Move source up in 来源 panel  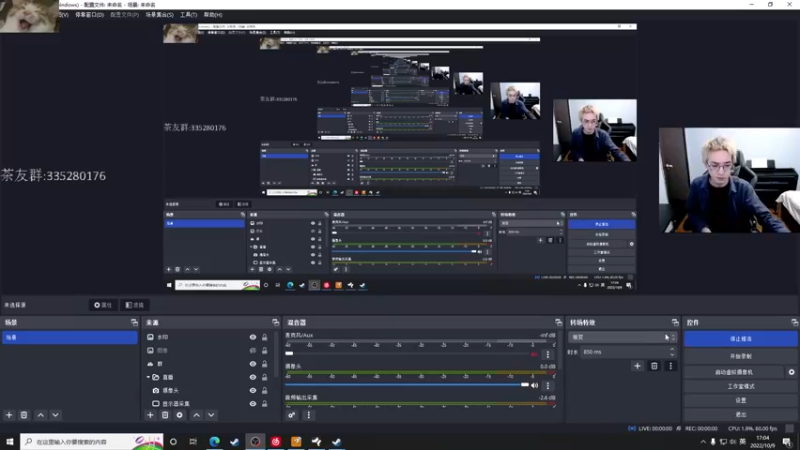(196, 415)
